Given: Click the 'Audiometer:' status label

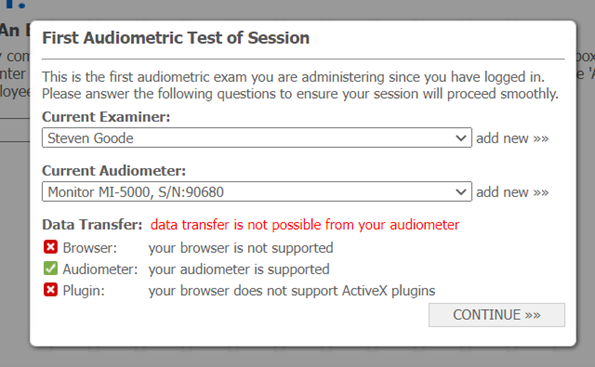Looking at the screenshot, I should 100,269.
